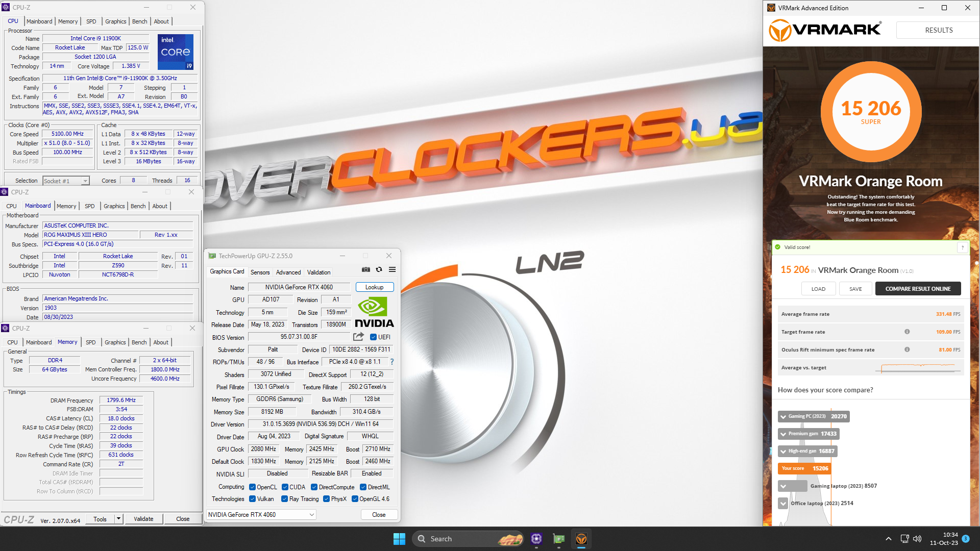The image size is (980, 551).
Task: Switch to Sensors tab in GPU-Z
Action: (260, 272)
